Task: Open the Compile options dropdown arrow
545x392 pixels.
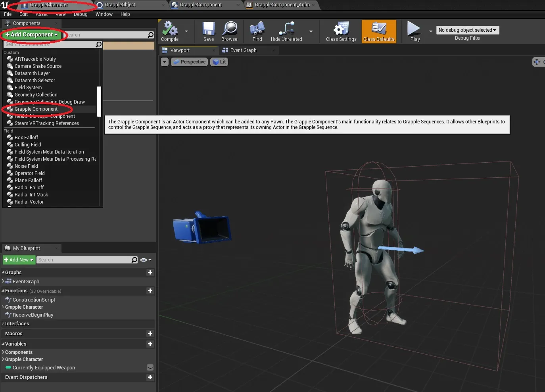Action: [186, 31]
